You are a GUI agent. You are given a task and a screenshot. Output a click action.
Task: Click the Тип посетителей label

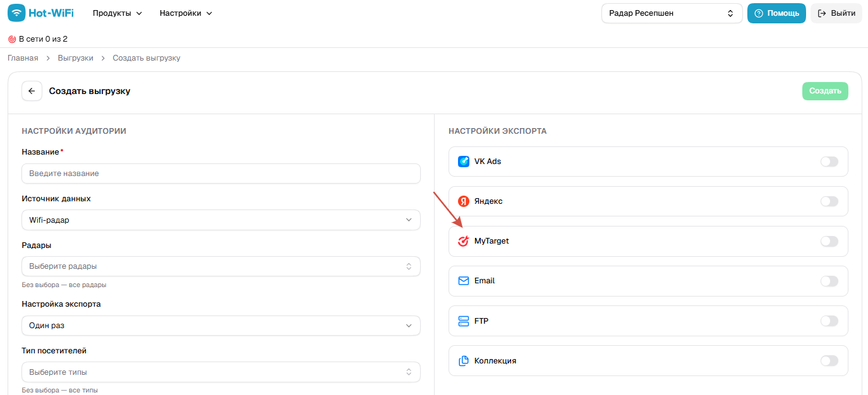(x=54, y=350)
